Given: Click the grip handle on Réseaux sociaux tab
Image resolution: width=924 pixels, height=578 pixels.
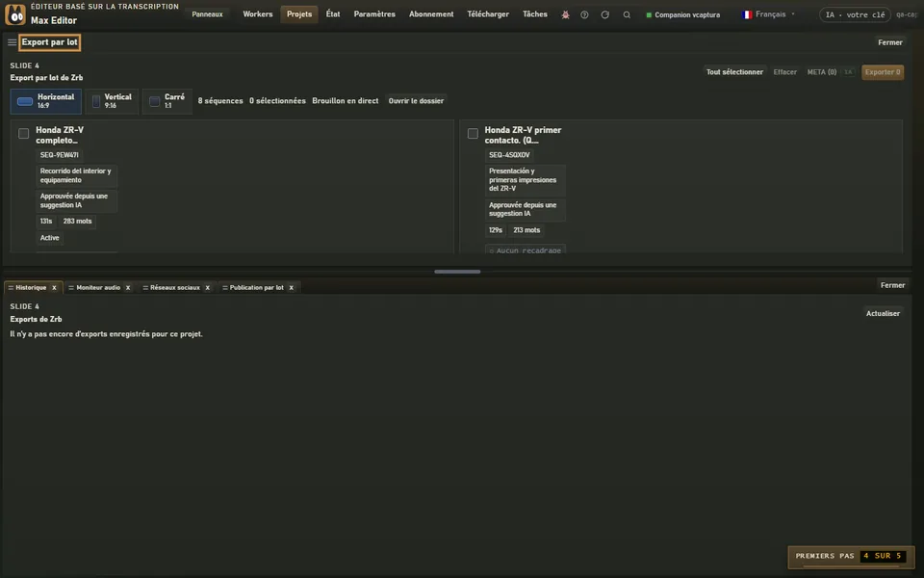Looking at the screenshot, I should point(145,288).
